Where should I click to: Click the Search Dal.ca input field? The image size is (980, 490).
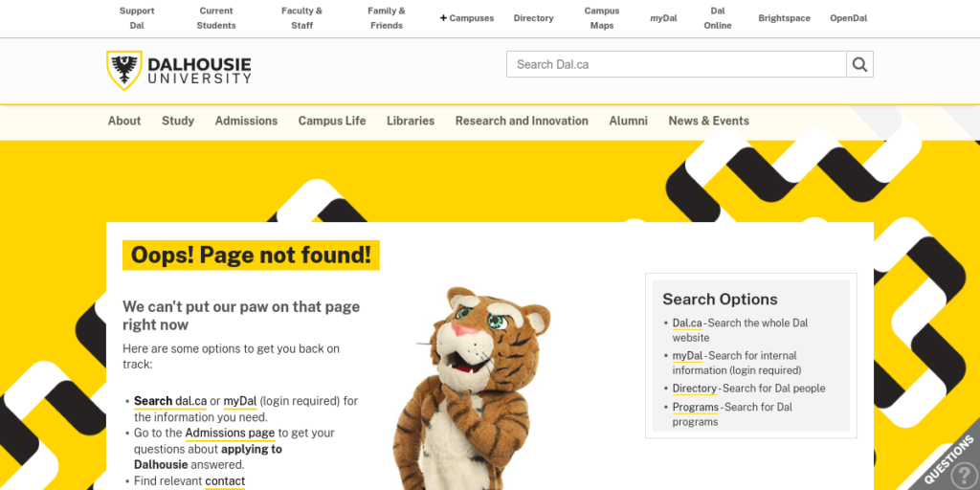[677, 64]
